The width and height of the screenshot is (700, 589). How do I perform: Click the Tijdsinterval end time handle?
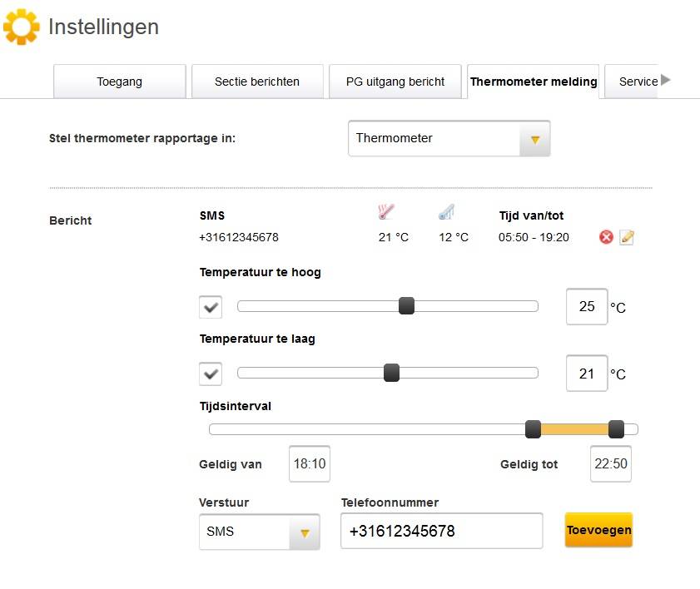point(616,429)
